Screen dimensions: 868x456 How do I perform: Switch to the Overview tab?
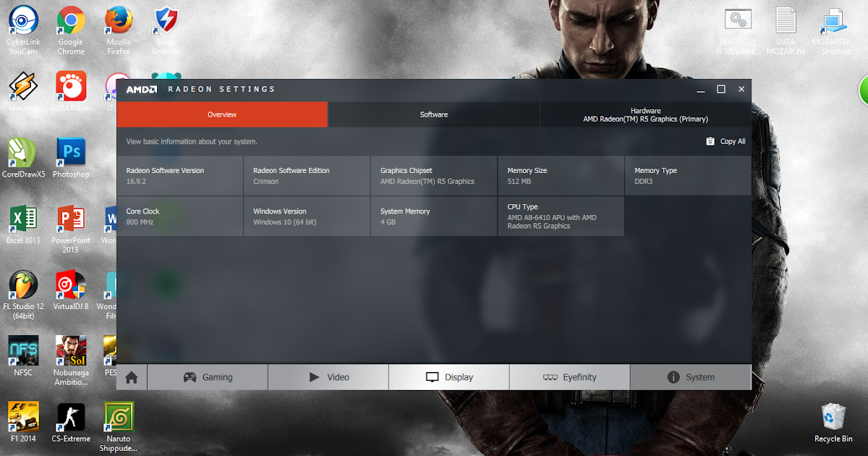point(222,114)
